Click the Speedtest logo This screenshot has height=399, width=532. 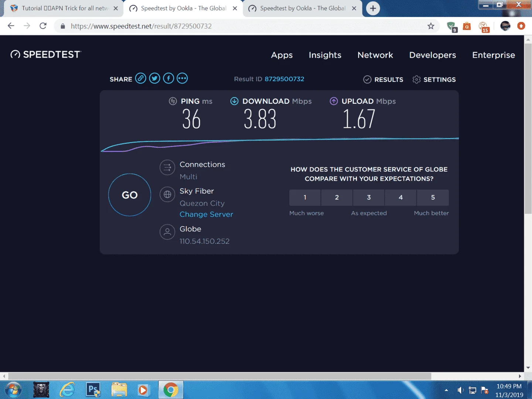[46, 55]
